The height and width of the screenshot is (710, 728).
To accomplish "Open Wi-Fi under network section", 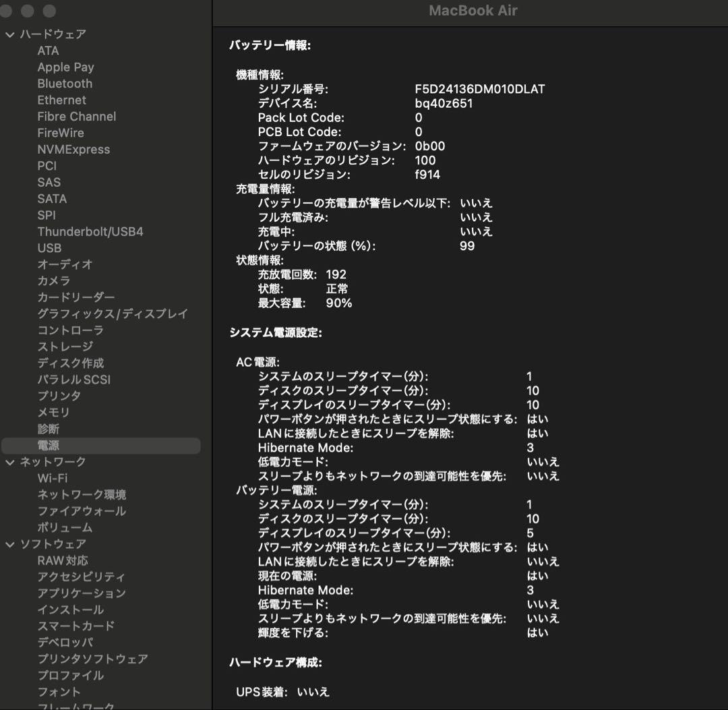I will 53,478.
